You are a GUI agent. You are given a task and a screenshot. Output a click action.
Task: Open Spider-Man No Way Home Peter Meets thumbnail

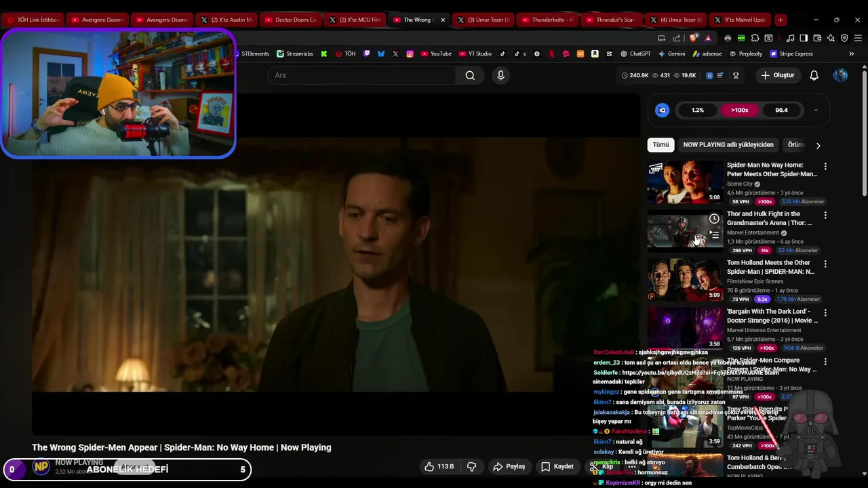[685, 182]
